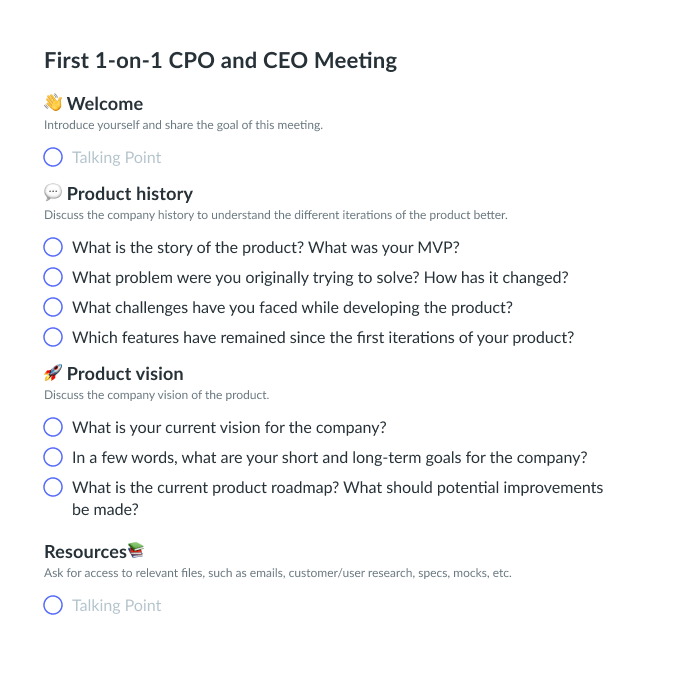
Task: Toggle the 'Which features have remained' checkbox
Action: tap(53, 337)
